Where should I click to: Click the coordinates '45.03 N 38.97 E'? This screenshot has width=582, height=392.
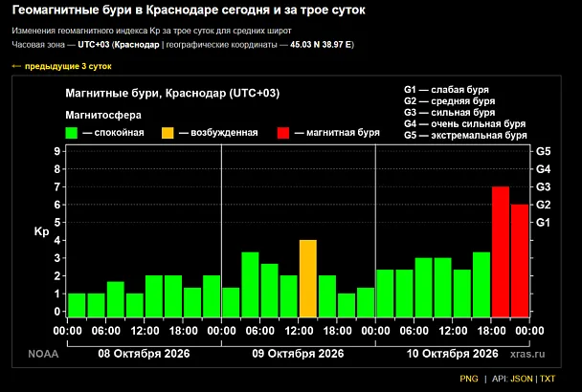(321, 45)
